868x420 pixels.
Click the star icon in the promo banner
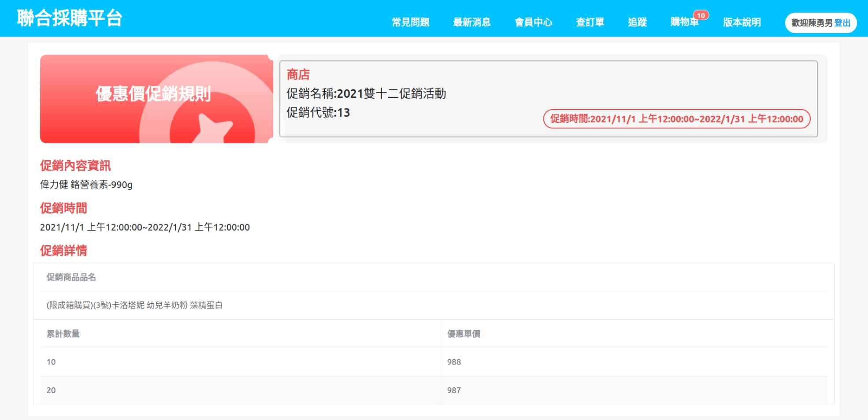point(213,129)
